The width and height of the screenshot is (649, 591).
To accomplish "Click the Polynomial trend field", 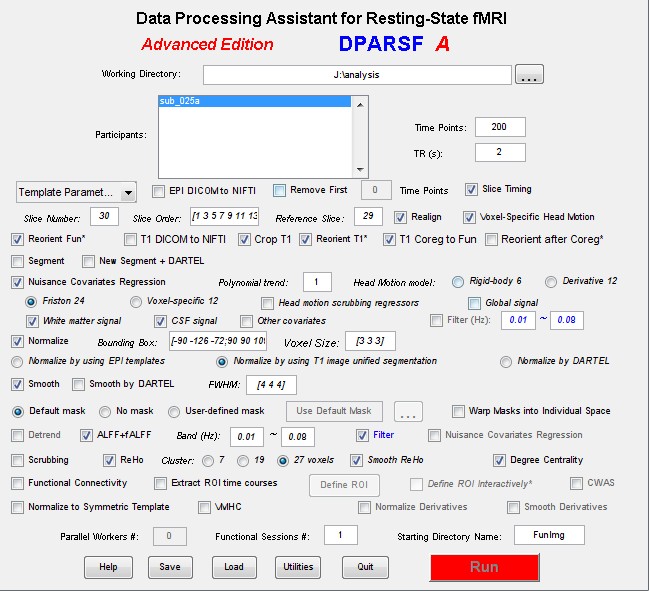I will coord(317,282).
